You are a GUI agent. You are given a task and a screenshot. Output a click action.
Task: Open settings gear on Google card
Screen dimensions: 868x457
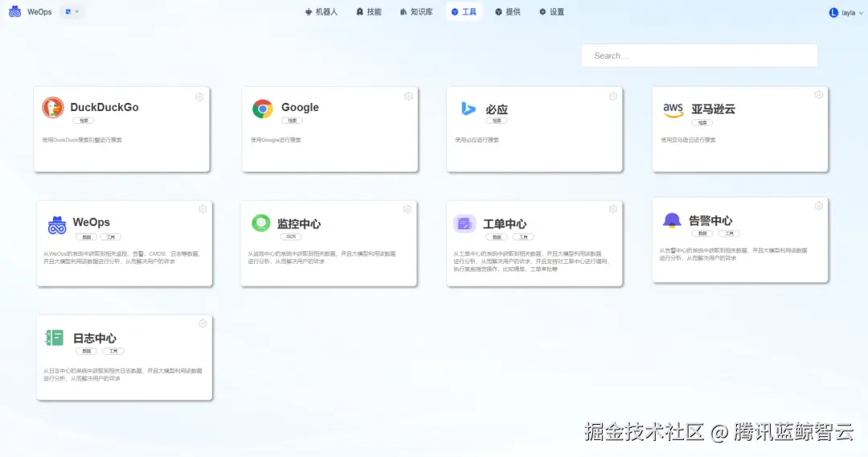408,97
